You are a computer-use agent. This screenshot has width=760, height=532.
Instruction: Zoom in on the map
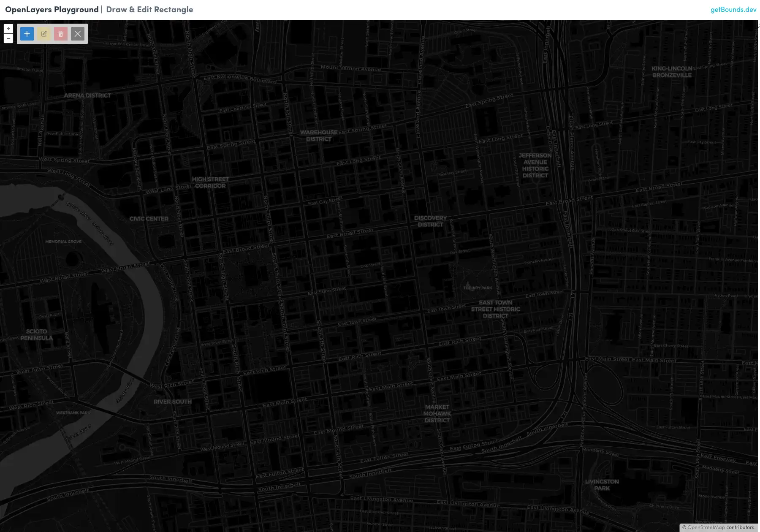(x=8, y=29)
